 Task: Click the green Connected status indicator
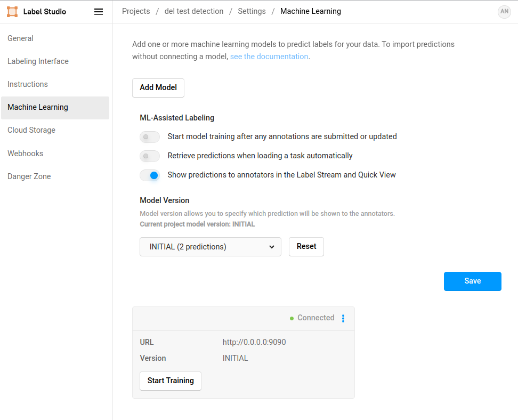(292, 318)
